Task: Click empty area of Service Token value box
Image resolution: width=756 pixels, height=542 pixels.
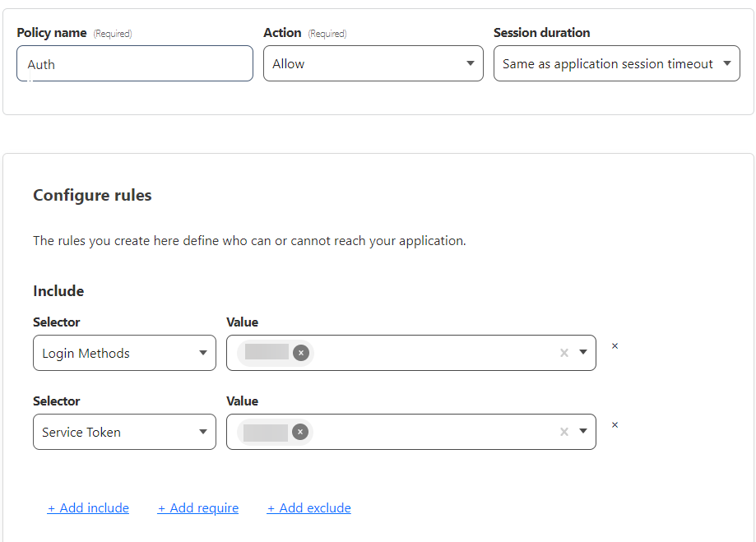Action: point(436,432)
